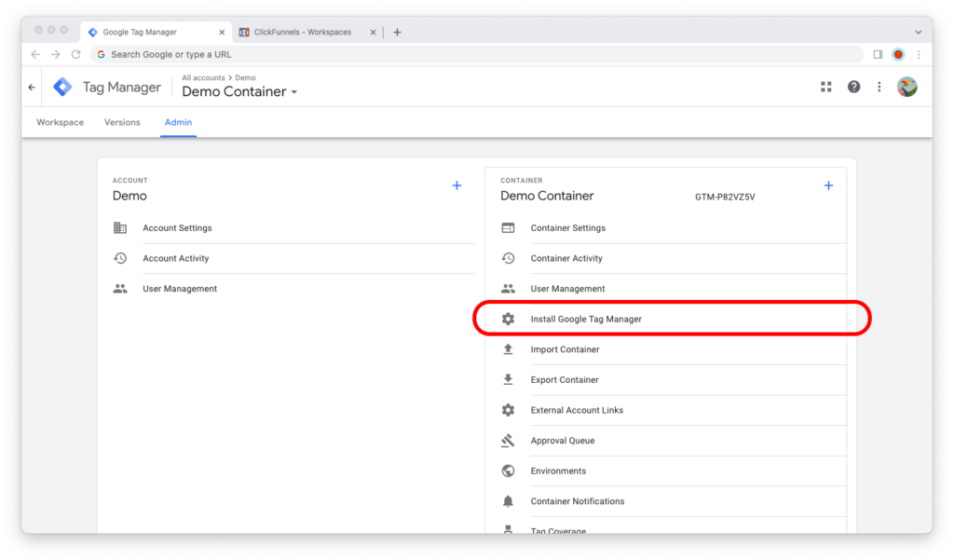Screen dimensions: 954x560
Task: Open Tag Manager's three-dot more menu
Action: click(879, 87)
